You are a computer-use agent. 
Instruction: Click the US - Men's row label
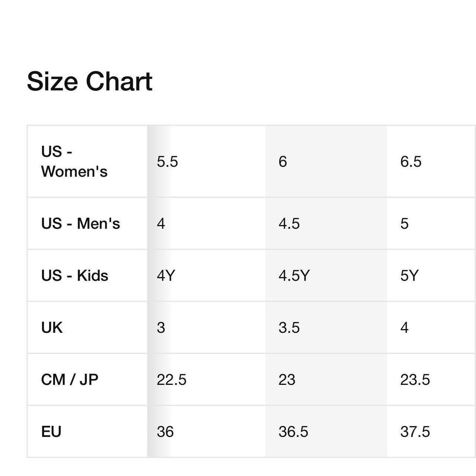(81, 223)
